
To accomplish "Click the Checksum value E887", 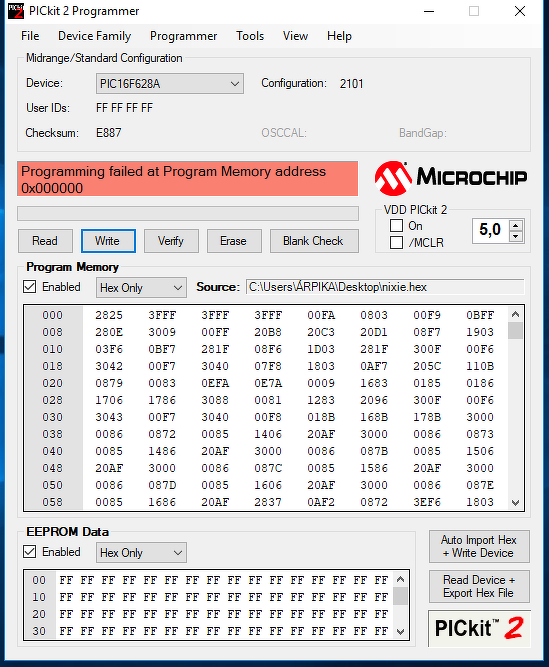I will 108,133.
